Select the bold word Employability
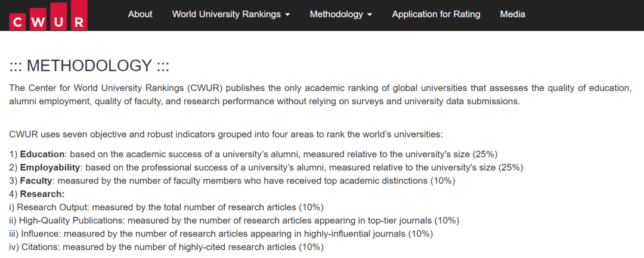This screenshot has width=644, height=258. coord(49,167)
